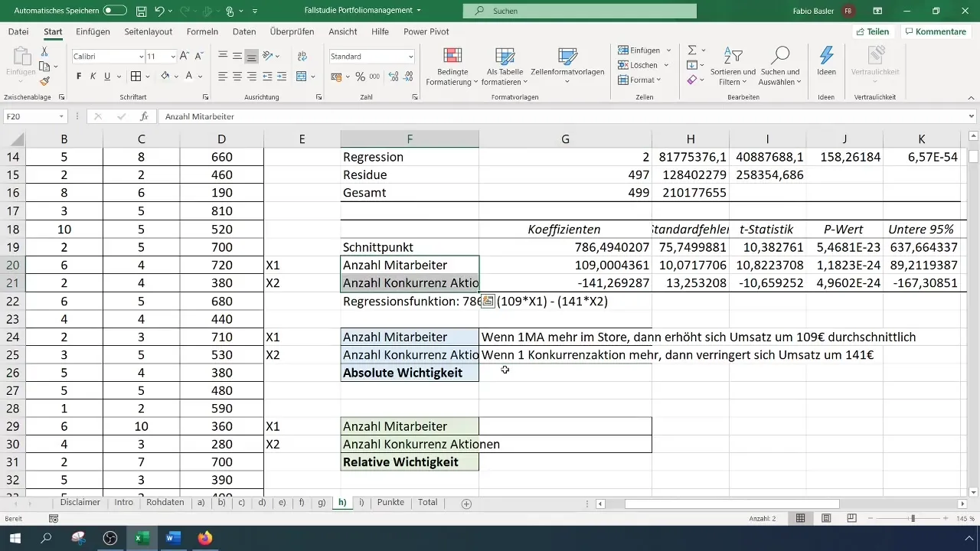The width and height of the screenshot is (980, 551).
Task: Switch to the Disclaimer sheet tab
Action: (x=80, y=503)
